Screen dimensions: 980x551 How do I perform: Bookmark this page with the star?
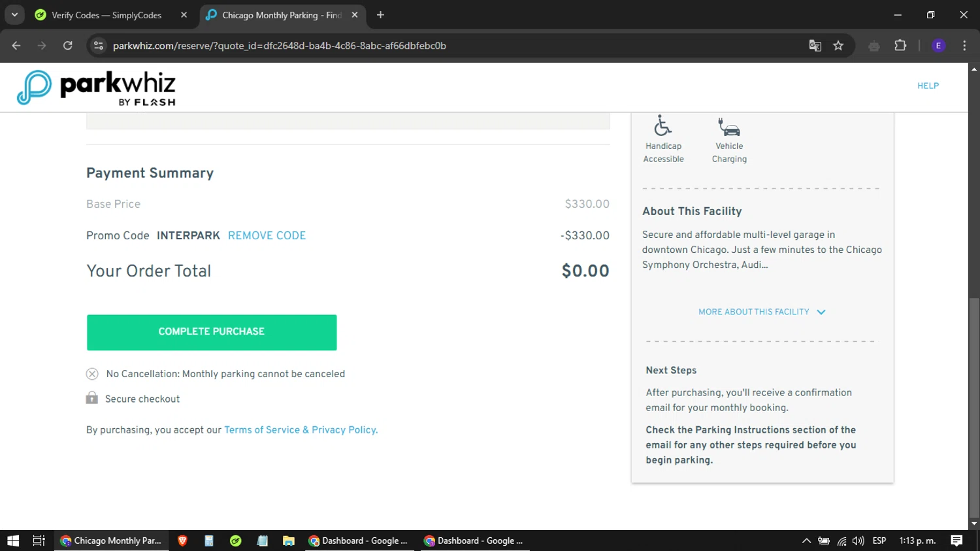click(x=838, y=46)
